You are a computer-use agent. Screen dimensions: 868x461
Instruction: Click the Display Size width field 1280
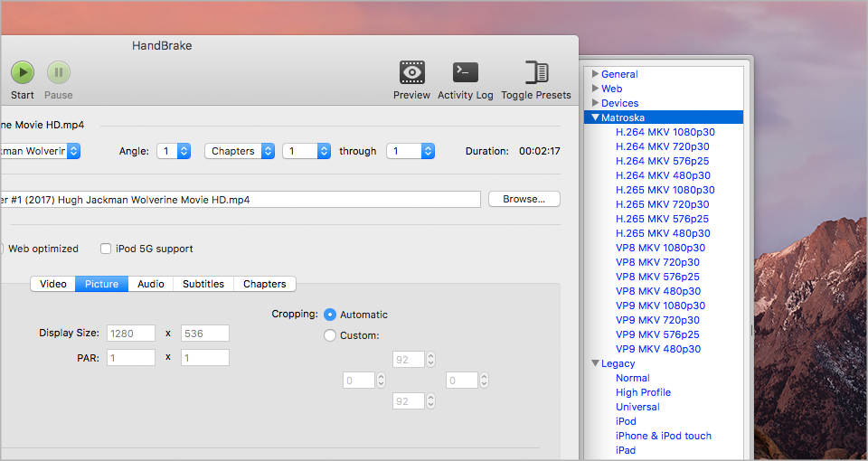pos(131,334)
